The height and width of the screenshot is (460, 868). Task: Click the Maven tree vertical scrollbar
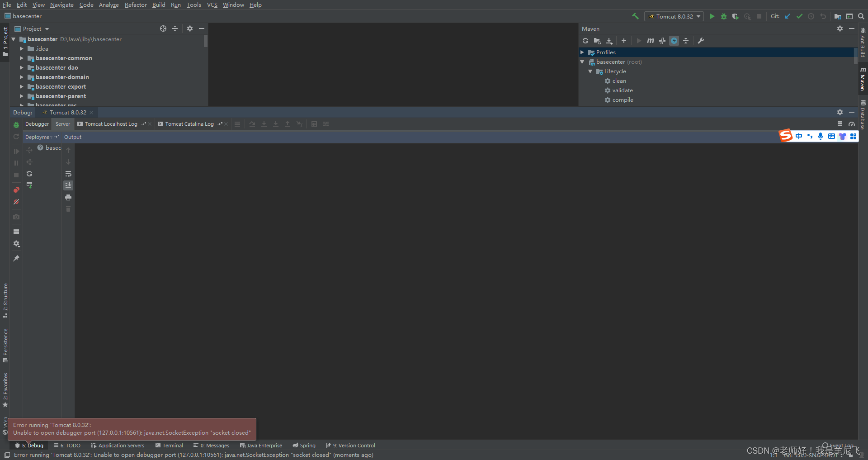coord(855,57)
